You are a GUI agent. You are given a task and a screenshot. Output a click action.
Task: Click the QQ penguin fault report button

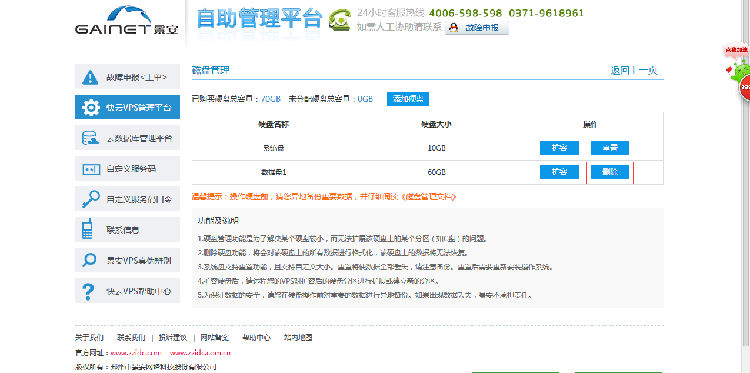476,28
